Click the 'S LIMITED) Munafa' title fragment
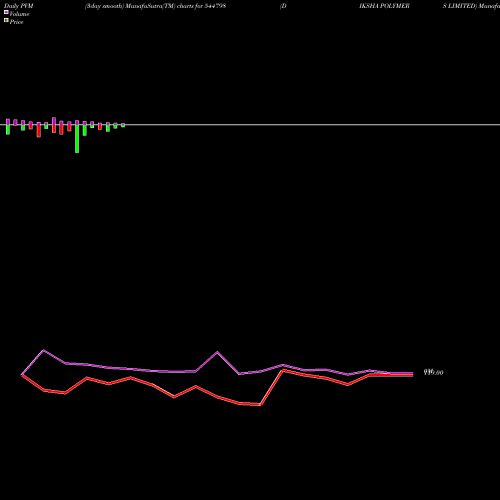Image resolution: width=500 pixels, height=500 pixels. (471, 6)
